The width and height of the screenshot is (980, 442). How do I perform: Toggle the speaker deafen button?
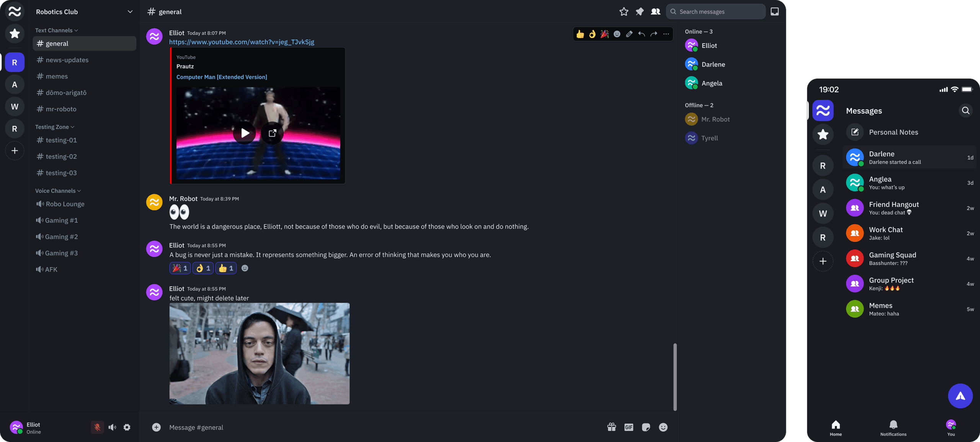112,427
